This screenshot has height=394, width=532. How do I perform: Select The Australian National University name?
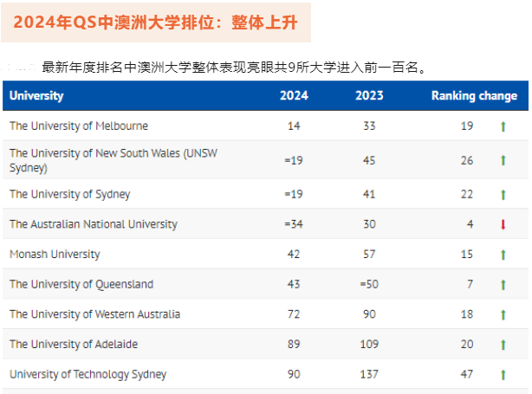point(94,224)
